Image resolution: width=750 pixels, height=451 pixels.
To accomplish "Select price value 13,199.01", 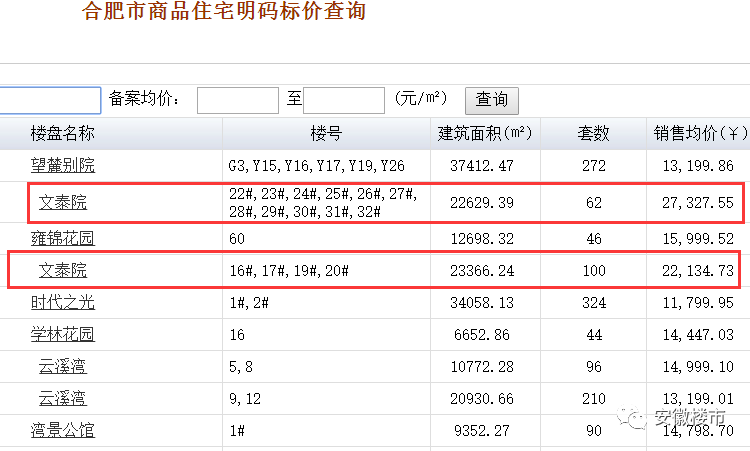I will [698, 399].
